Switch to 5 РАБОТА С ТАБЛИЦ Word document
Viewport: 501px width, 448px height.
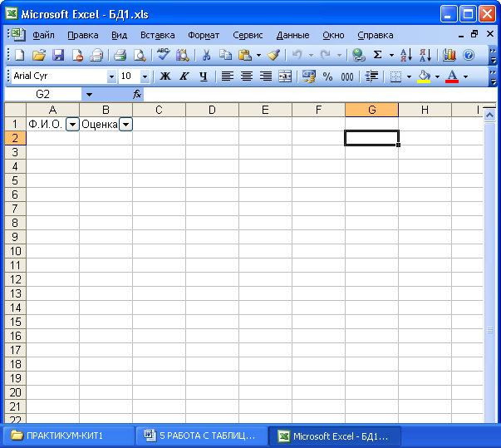(x=202, y=436)
